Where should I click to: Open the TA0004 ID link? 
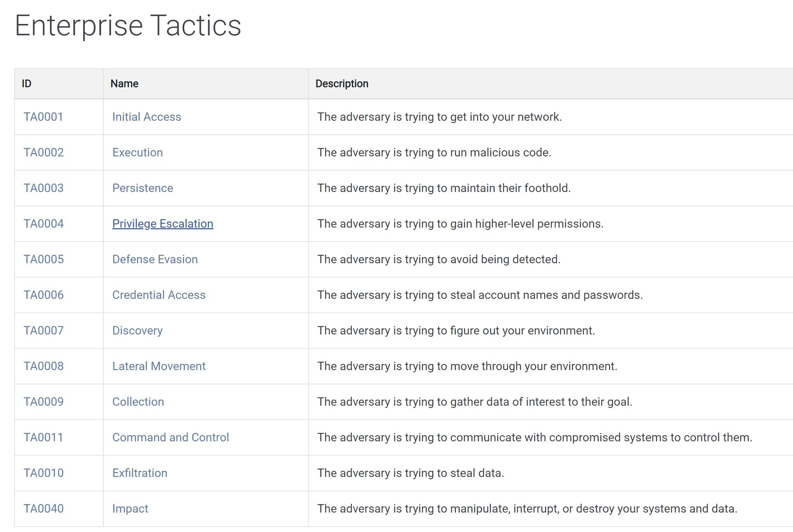pyautogui.click(x=43, y=224)
